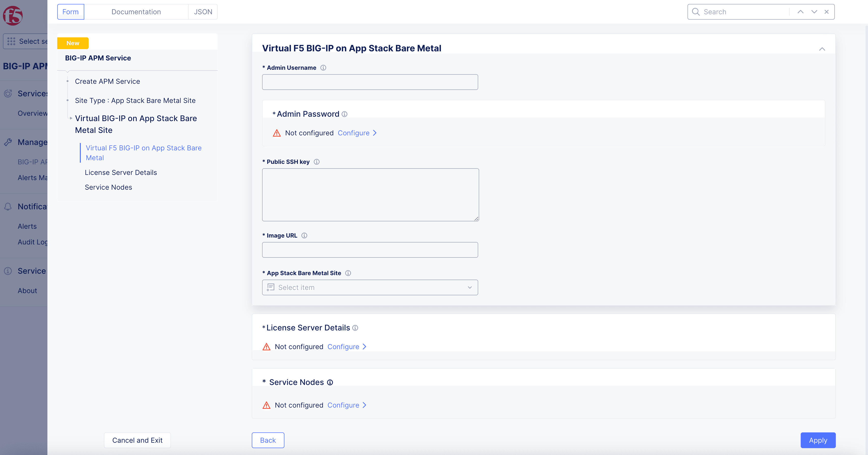The width and height of the screenshot is (868, 455).
Task: Click the Notifications bell icon
Action: tap(8, 207)
